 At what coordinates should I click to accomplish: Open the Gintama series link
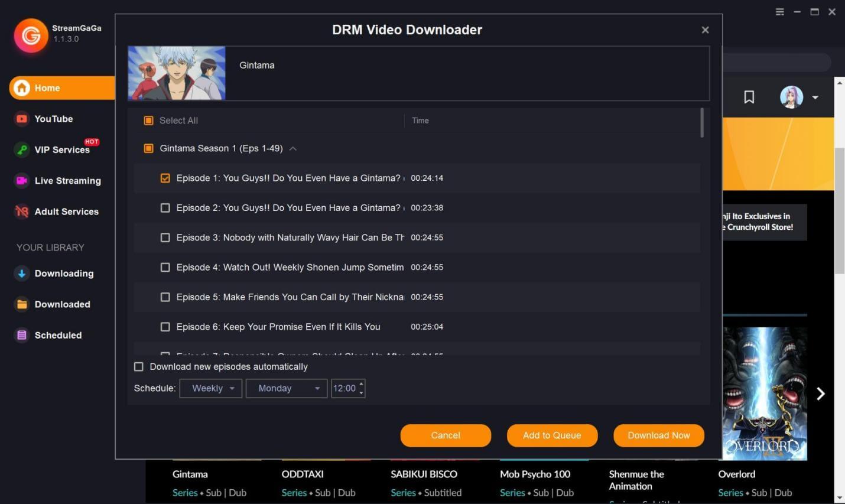tap(190, 474)
